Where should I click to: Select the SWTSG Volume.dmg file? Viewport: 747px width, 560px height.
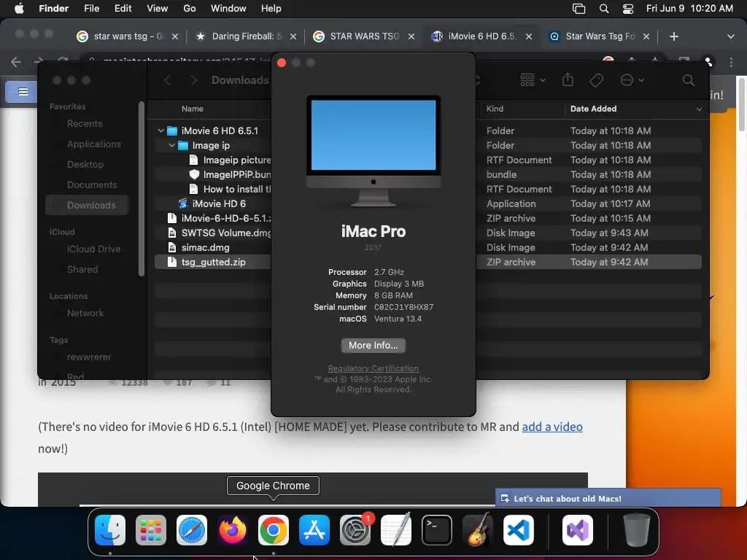tap(226, 233)
